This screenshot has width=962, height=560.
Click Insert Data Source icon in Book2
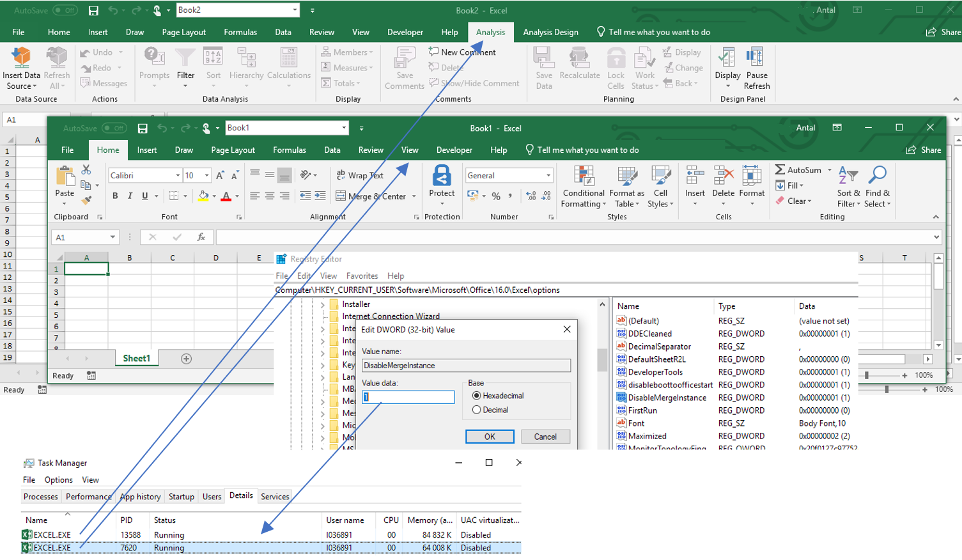point(22,59)
